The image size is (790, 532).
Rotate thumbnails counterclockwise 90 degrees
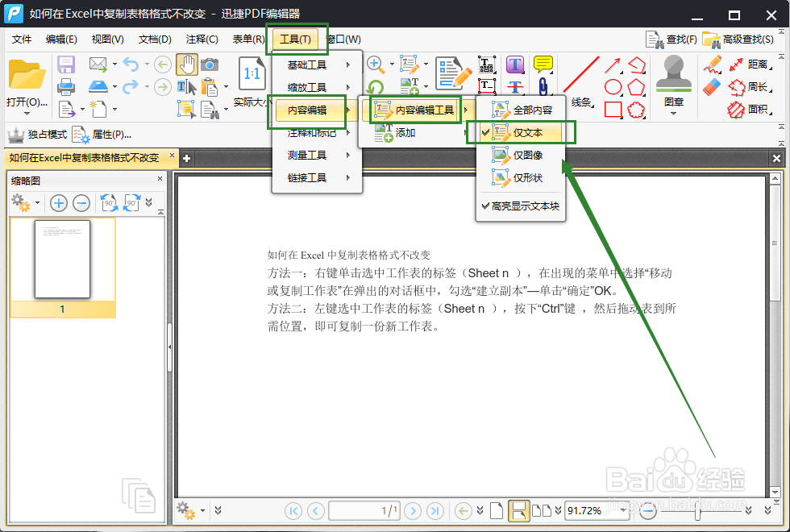coord(109,203)
